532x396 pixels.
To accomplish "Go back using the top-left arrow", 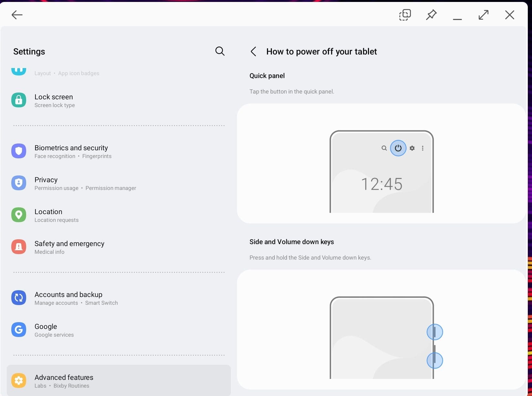I will point(17,15).
